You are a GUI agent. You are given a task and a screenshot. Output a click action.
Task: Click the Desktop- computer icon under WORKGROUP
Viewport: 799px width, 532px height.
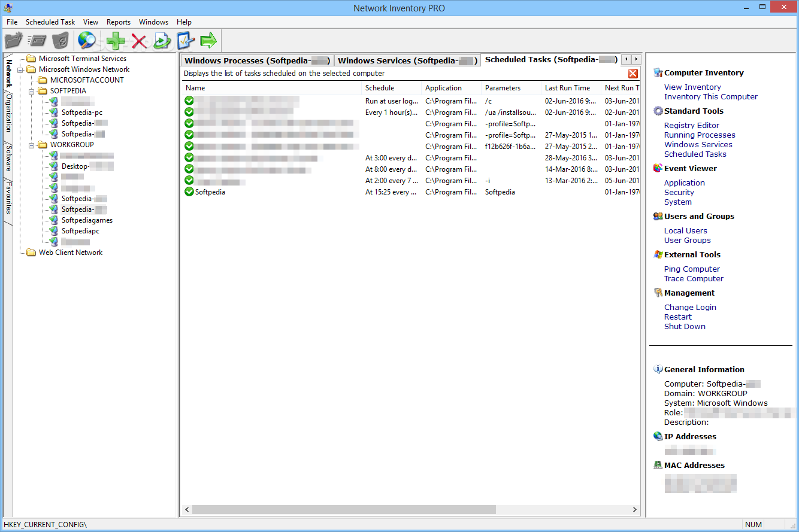53,166
